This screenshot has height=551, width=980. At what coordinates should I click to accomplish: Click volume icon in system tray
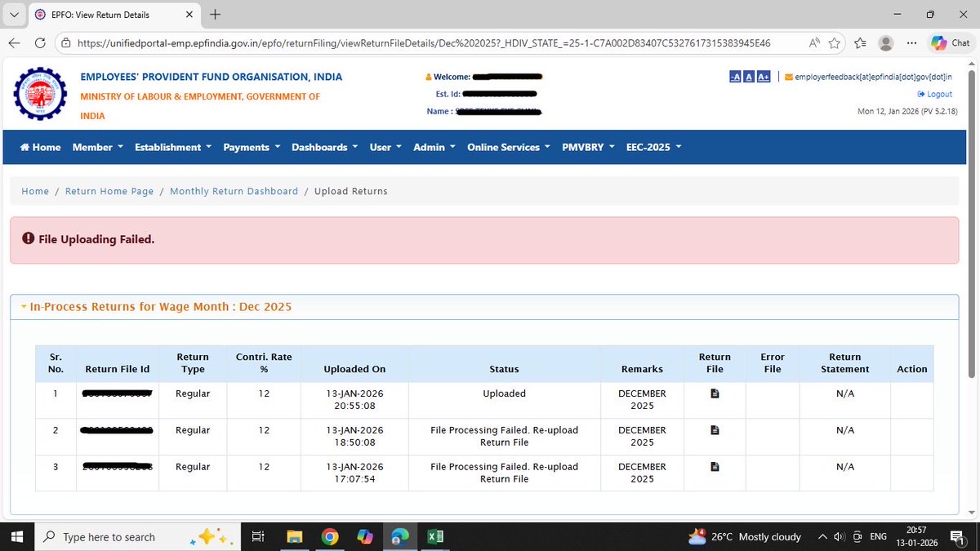point(839,536)
